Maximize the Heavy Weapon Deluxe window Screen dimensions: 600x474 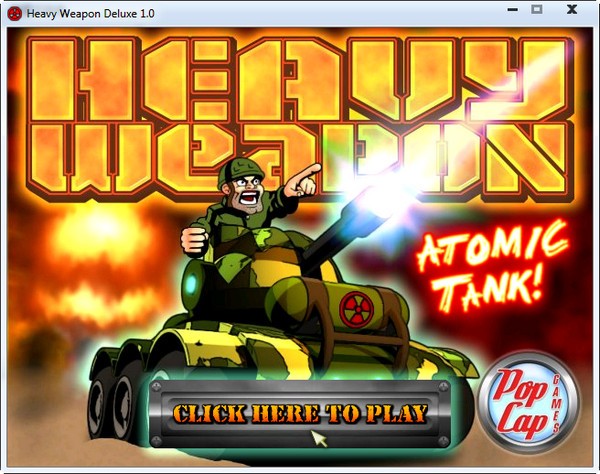click(x=536, y=10)
